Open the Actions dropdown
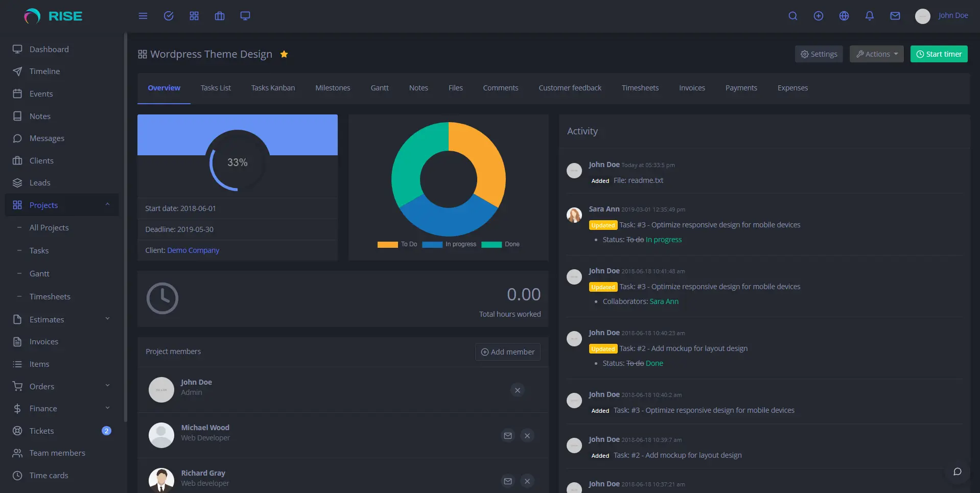980x493 pixels. (x=876, y=54)
